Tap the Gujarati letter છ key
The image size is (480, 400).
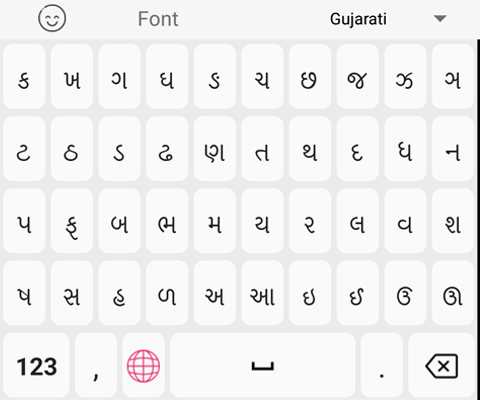click(x=310, y=76)
